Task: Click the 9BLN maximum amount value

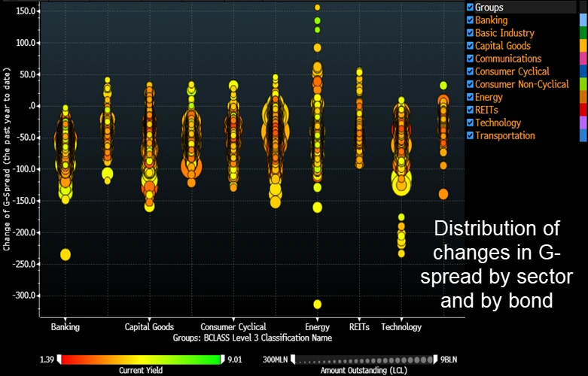Action: [x=449, y=360]
